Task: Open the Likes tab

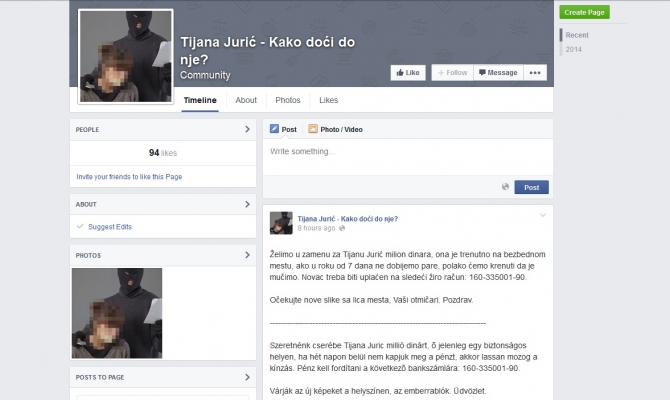Action: 329,100
